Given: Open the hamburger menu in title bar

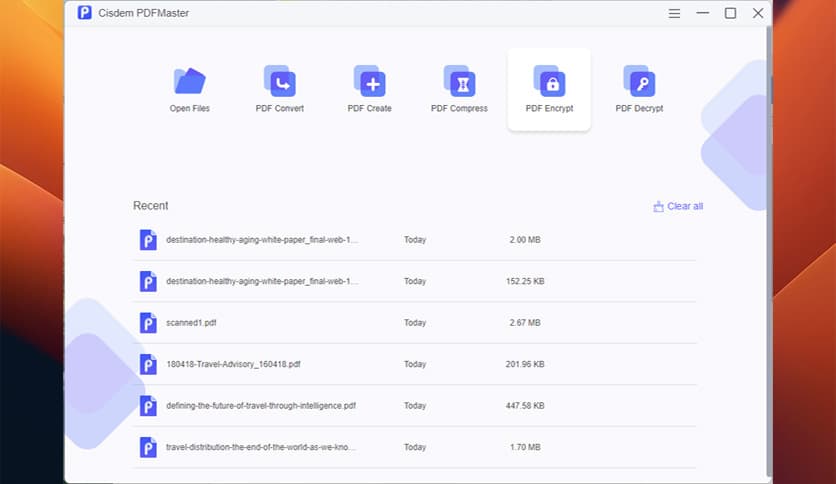Looking at the screenshot, I should point(674,13).
